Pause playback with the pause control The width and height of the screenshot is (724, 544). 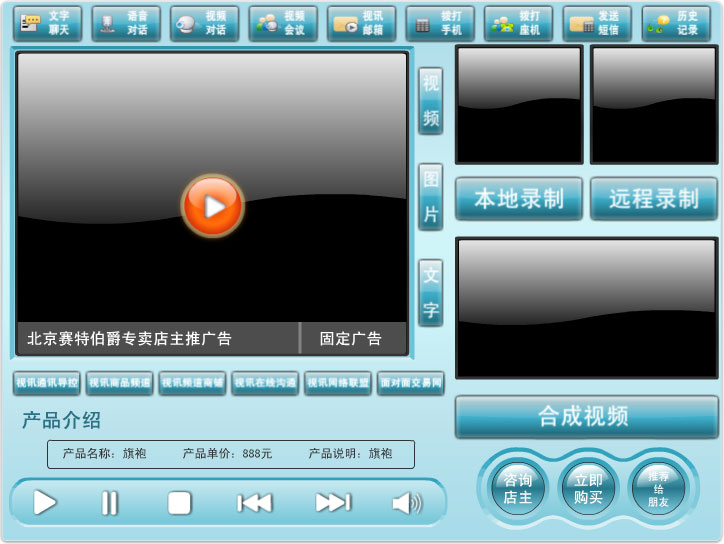110,503
